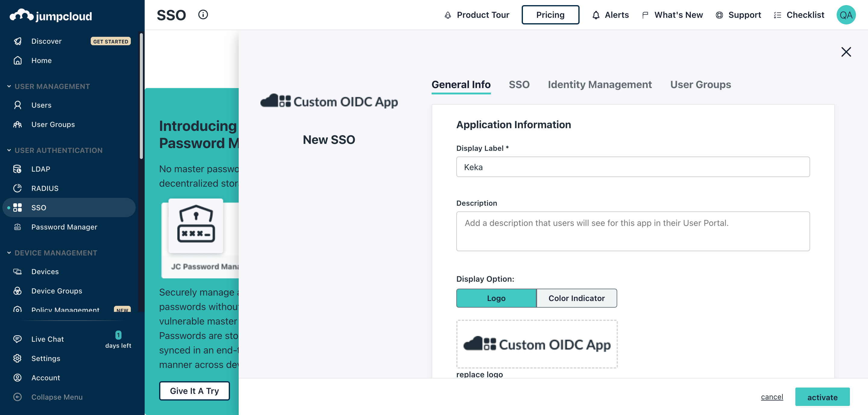Open the QA user avatar menu
Image resolution: width=868 pixels, height=415 pixels.
(x=846, y=15)
